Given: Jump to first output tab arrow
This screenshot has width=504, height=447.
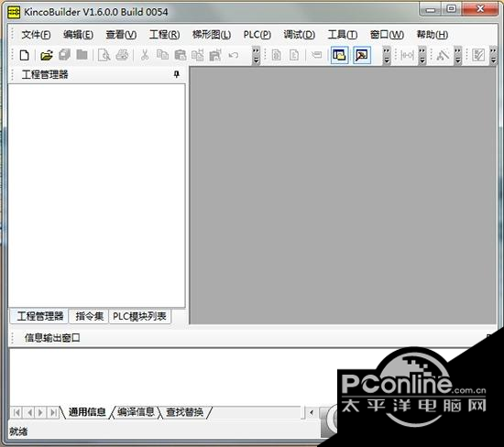Looking at the screenshot, I should pyautogui.click(x=17, y=412).
